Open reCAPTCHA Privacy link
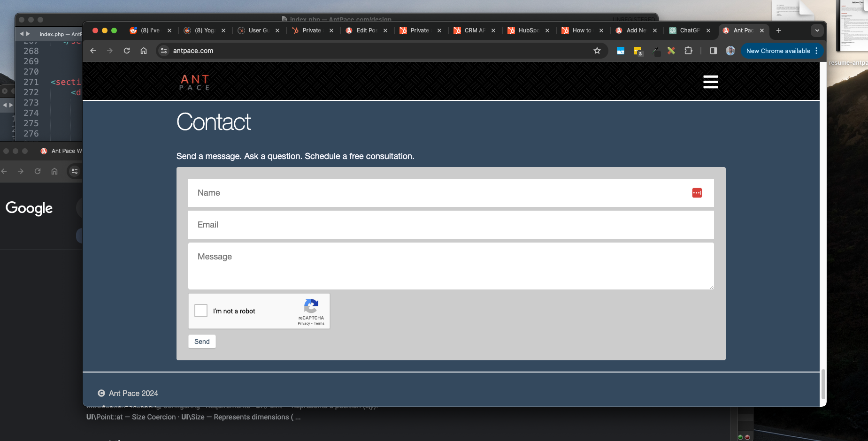The image size is (868, 441). tap(304, 323)
